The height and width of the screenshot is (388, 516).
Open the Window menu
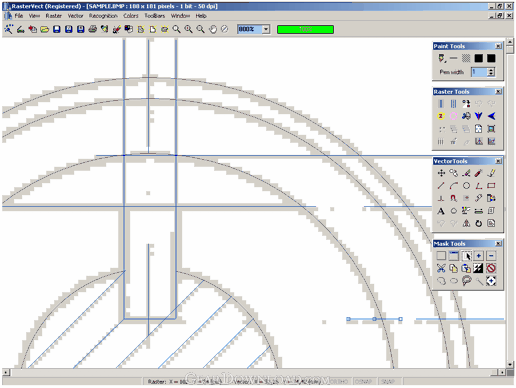[x=180, y=16]
